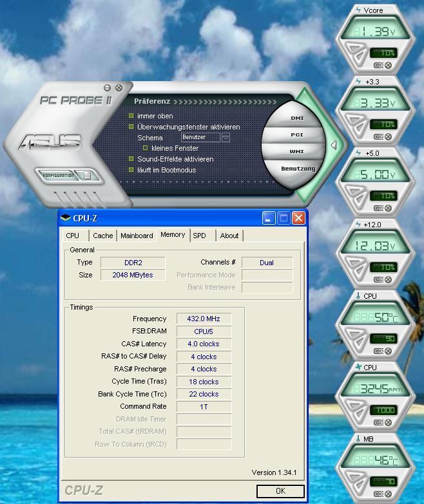
Task: Open settings icon on CPU temperature monitor
Action: click(x=378, y=351)
